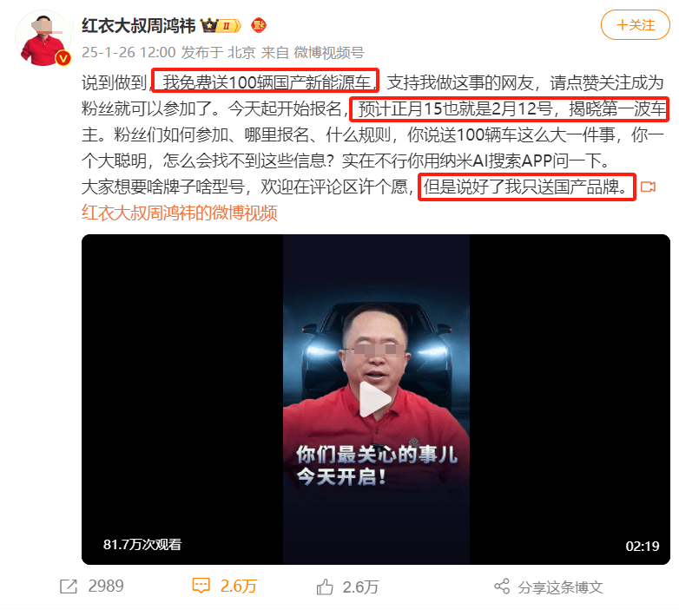Click the +关注 follow button

click(635, 24)
